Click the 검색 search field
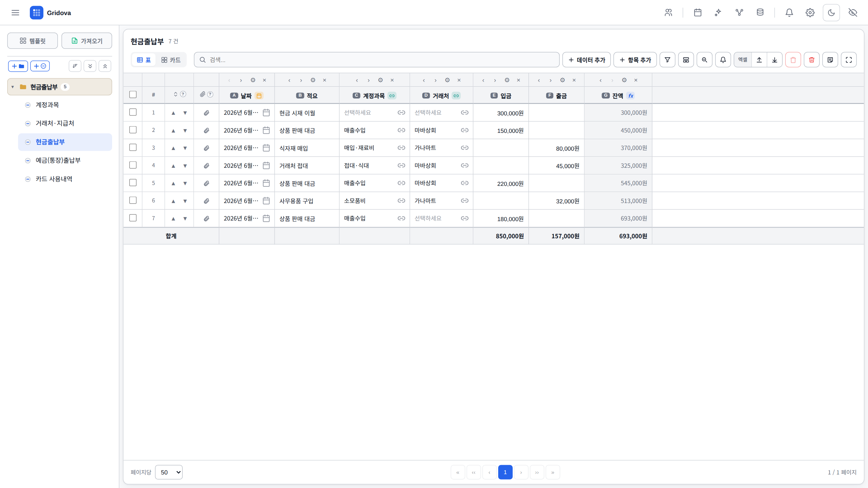 [376, 60]
